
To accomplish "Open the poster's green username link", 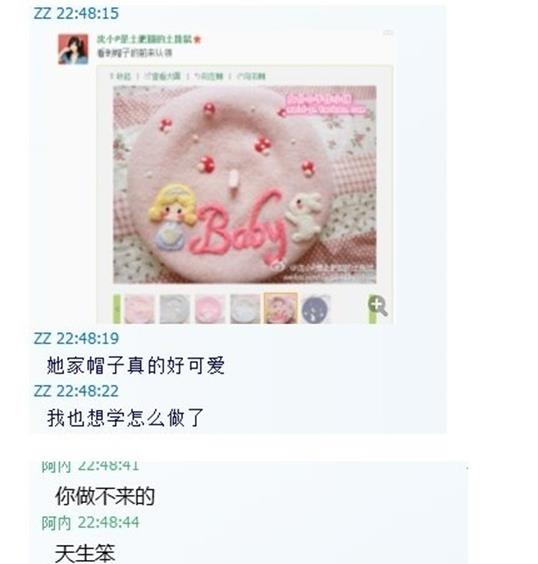I will (x=144, y=39).
